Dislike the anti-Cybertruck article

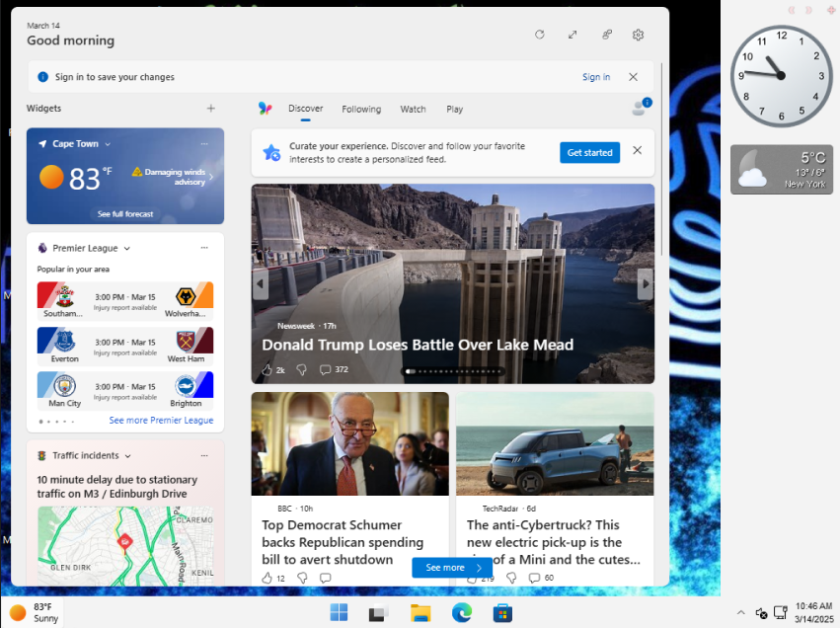point(511,578)
